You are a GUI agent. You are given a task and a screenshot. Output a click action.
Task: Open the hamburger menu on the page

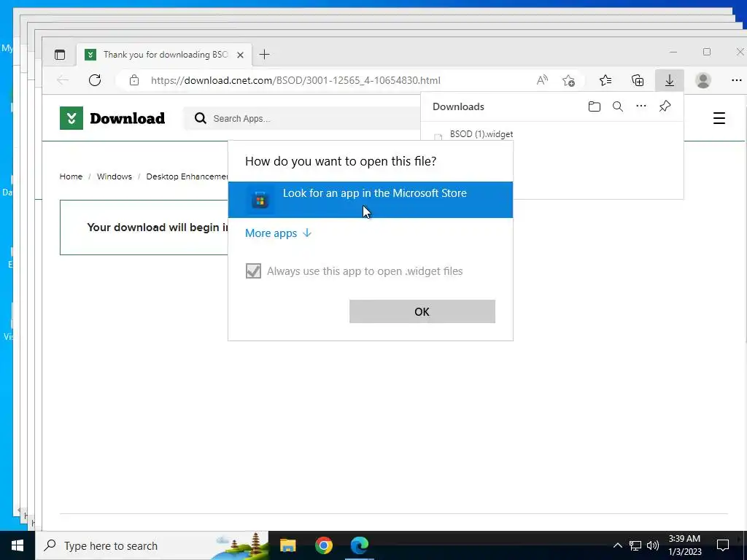pos(719,118)
